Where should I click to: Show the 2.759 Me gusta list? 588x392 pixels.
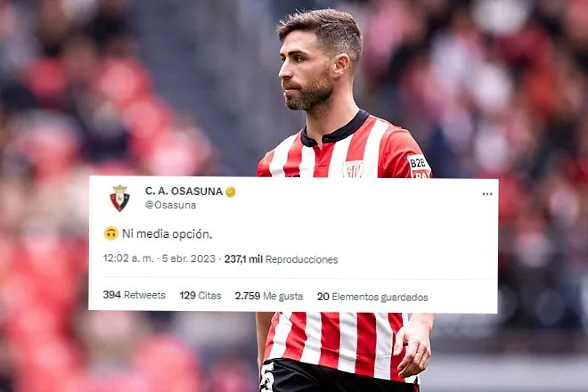(269, 296)
